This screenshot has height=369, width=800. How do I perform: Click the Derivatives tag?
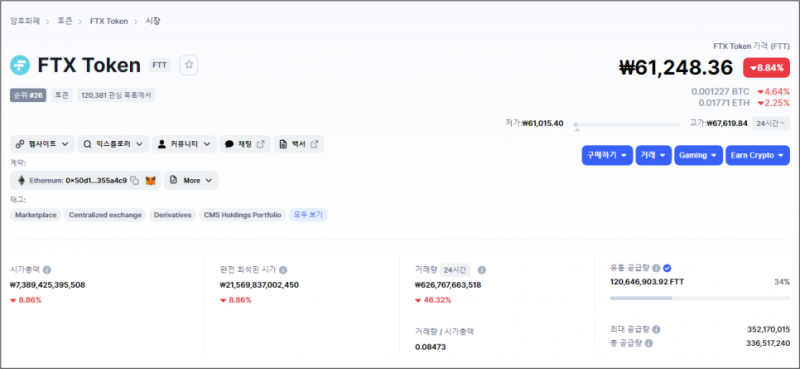[x=172, y=215]
